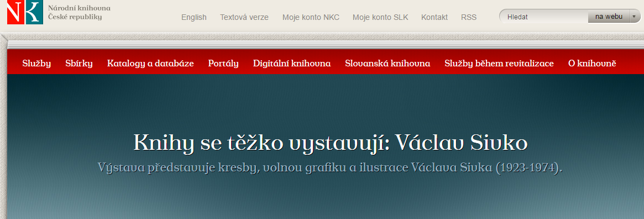The height and width of the screenshot is (219, 644).
Task: Open Moje konto NKC
Action: 311,17
